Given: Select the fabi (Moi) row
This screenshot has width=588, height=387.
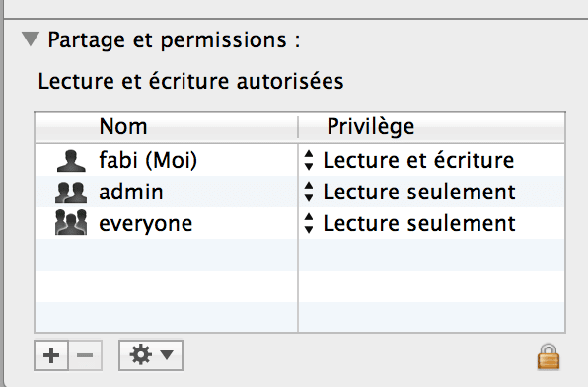Looking at the screenshot, I should (300, 160).
